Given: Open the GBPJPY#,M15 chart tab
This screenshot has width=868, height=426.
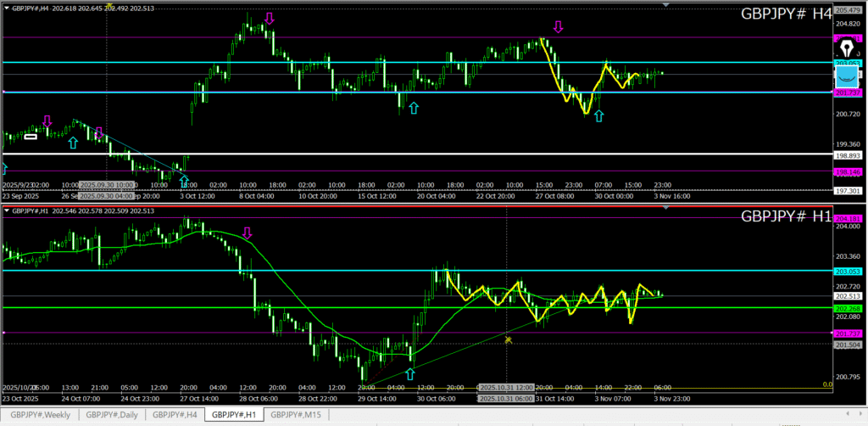Looking at the screenshot, I should 295,415.
